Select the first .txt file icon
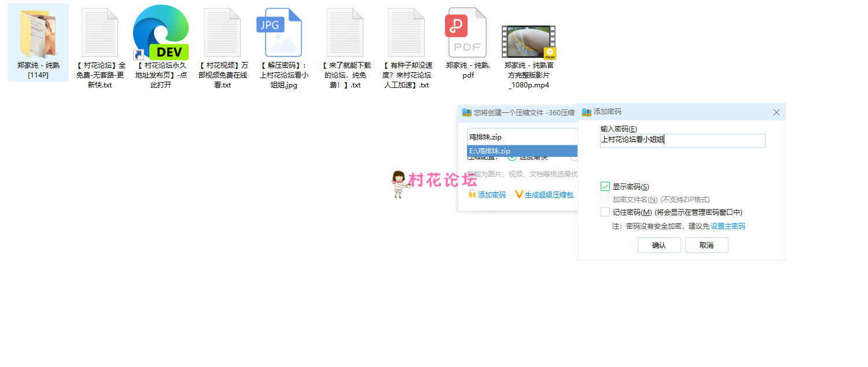The image size is (868, 367). point(100,34)
